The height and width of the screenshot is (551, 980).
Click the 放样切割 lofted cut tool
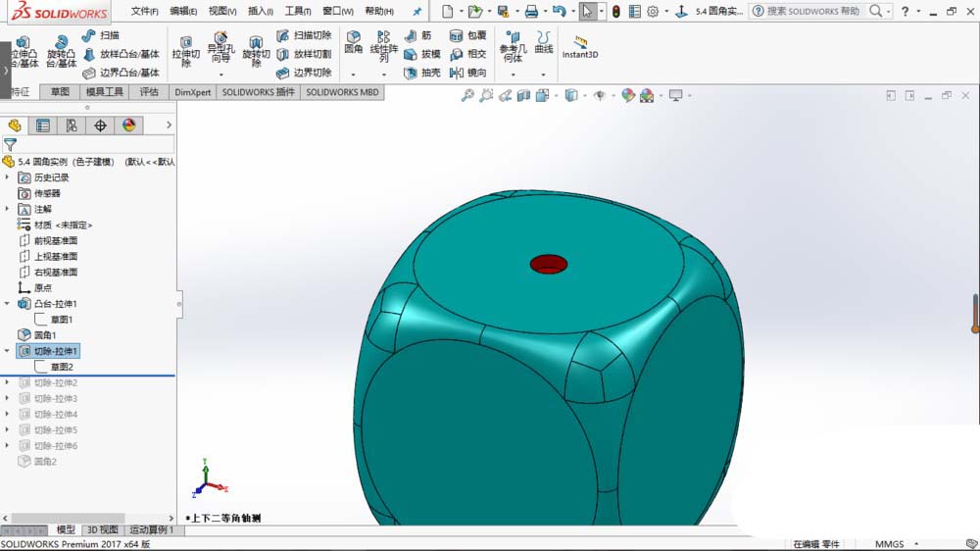point(305,54)
